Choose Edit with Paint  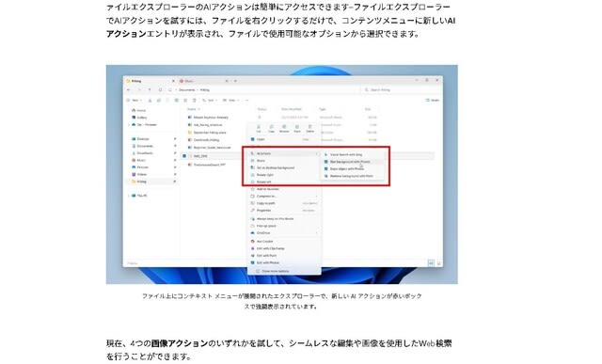284,255
